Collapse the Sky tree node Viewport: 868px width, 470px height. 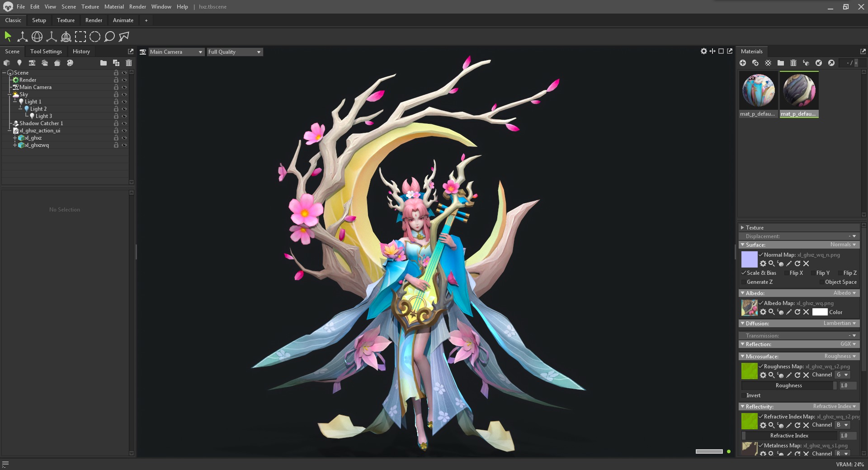(9, 94)
